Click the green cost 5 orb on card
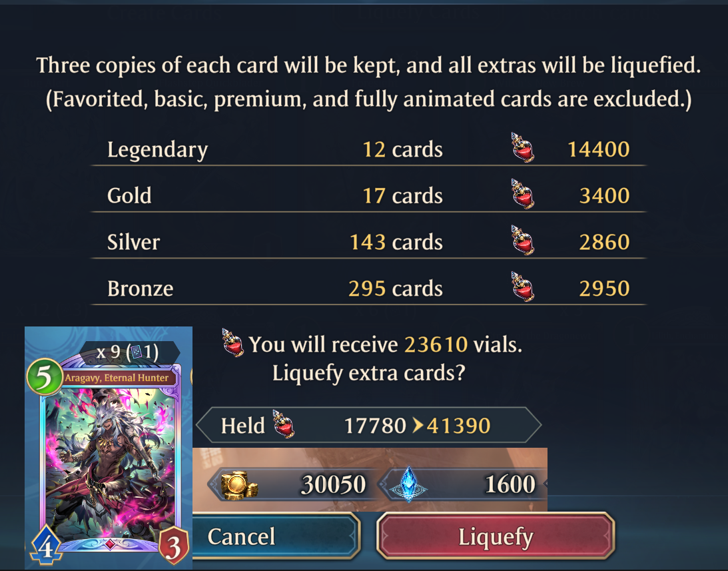 click(45, 376)
